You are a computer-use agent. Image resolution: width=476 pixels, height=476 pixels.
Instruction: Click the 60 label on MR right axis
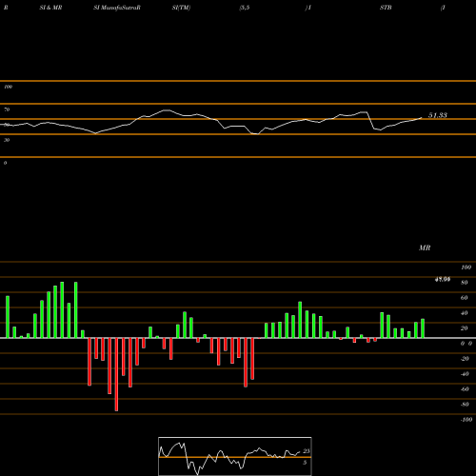465,298
